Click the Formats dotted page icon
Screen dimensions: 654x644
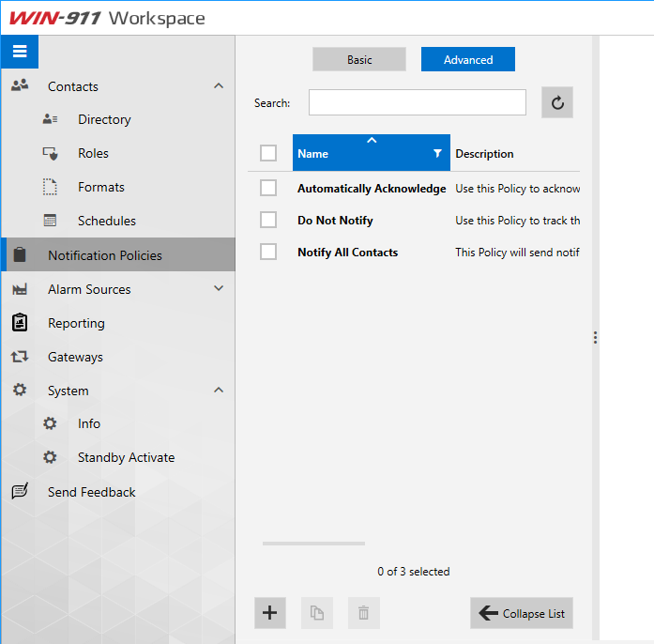(50, 187)
